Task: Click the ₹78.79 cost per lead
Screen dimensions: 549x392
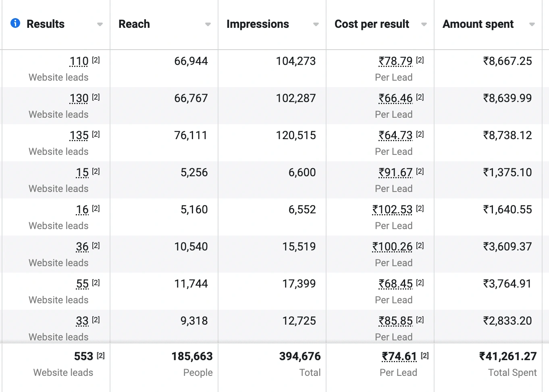Action: click(395, 61)
